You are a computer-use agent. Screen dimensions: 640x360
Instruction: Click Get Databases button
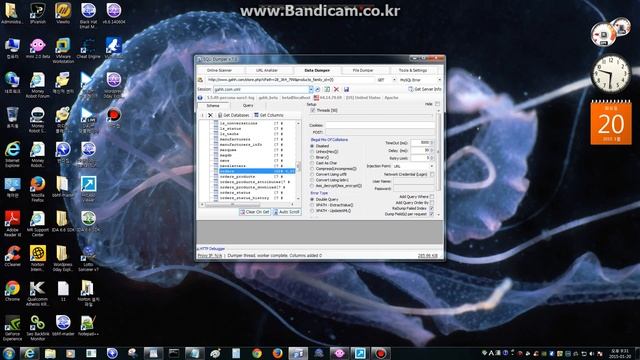coord(233,116)
